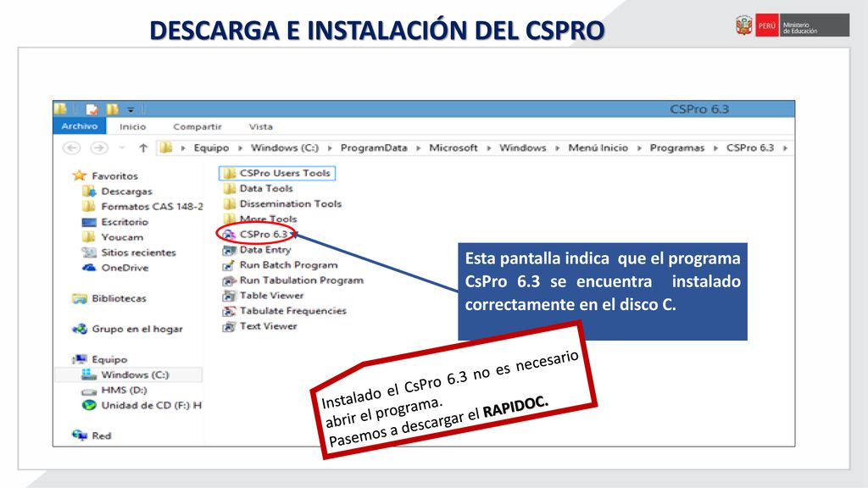Image resolution: width=868 pixels, height=488 pixels.
Task: Click the Data Tools folder name
Action: click(x=265, y=189)
